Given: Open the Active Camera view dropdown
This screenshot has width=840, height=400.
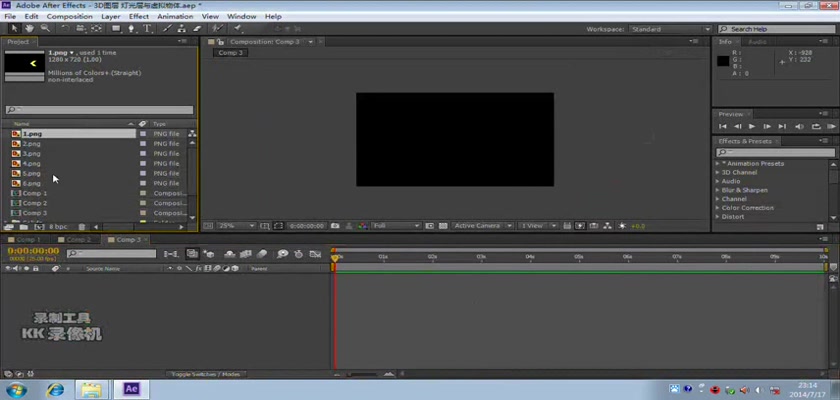Looking at the screenshot, I should tap(483, 226).
